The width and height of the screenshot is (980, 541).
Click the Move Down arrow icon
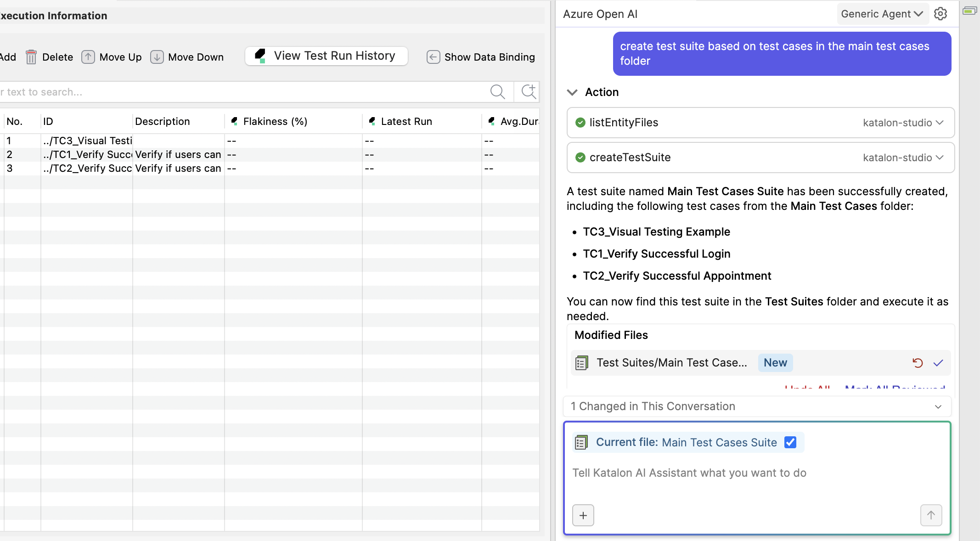tap(157, 57)
